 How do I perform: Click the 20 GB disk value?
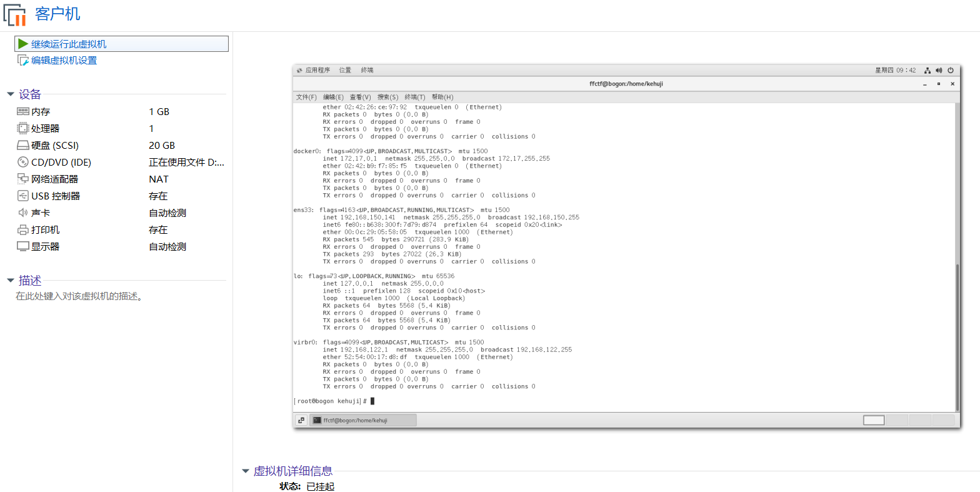162,145
